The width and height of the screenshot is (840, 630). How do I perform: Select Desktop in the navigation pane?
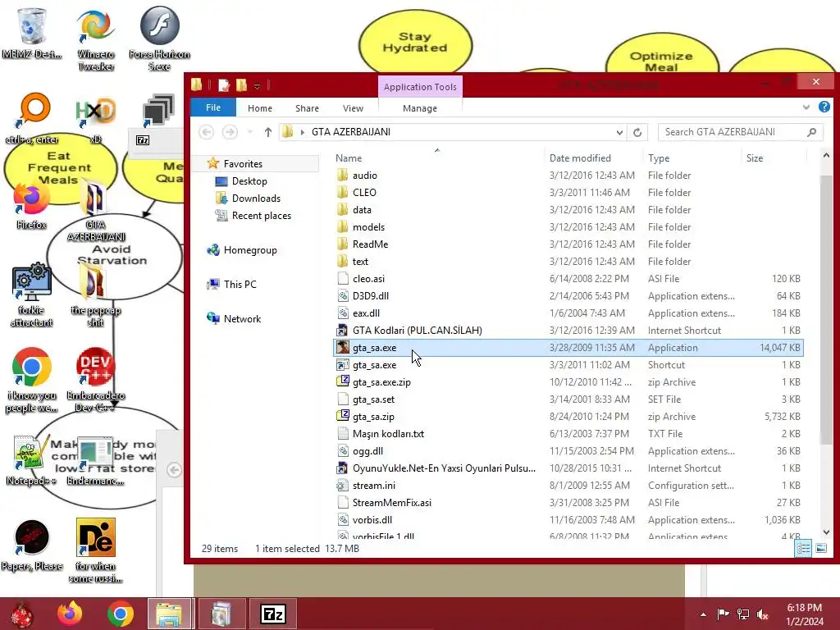(249, 181)
